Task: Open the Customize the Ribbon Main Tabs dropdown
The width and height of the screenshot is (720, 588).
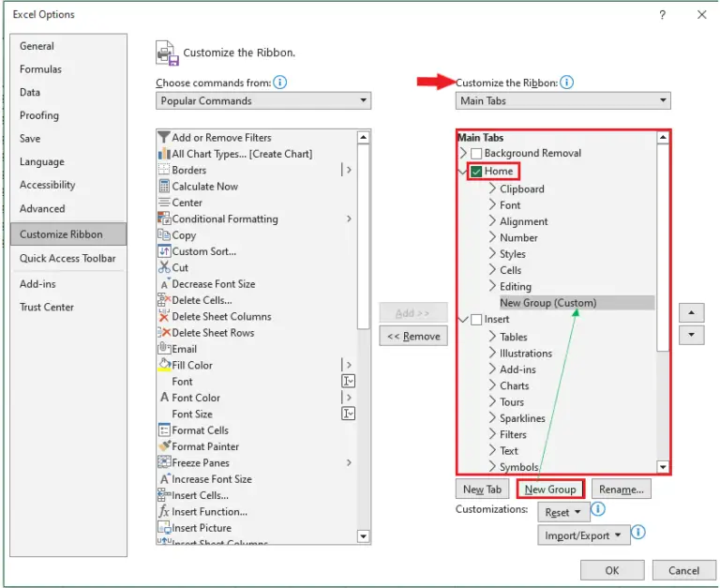Action: tap(563, 101)
